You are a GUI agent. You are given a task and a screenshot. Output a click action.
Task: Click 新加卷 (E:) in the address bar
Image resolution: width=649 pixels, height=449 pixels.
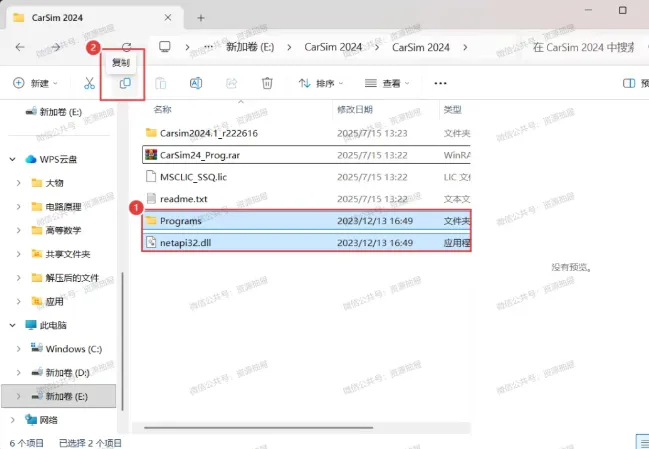coord(250,47)
